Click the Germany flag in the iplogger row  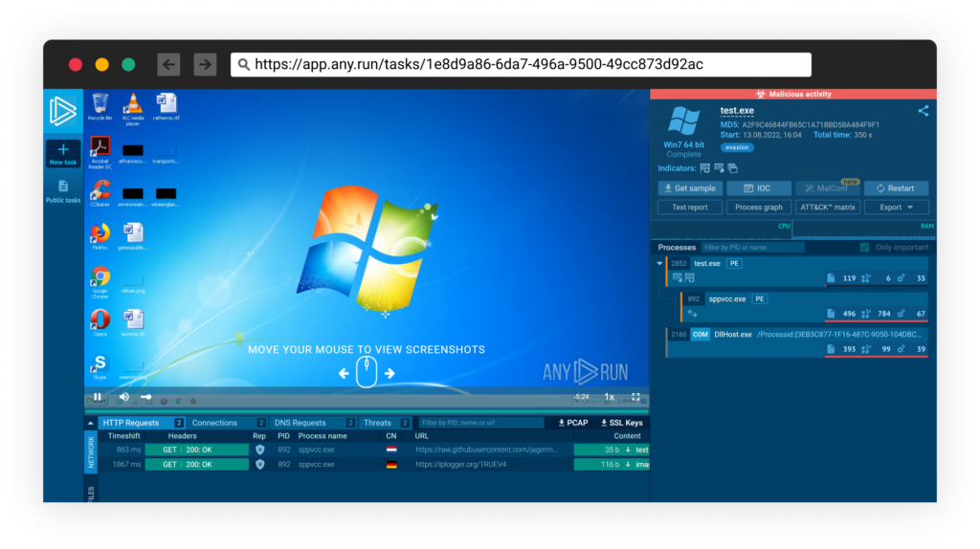pyautogui.click(x=391, y=464)
